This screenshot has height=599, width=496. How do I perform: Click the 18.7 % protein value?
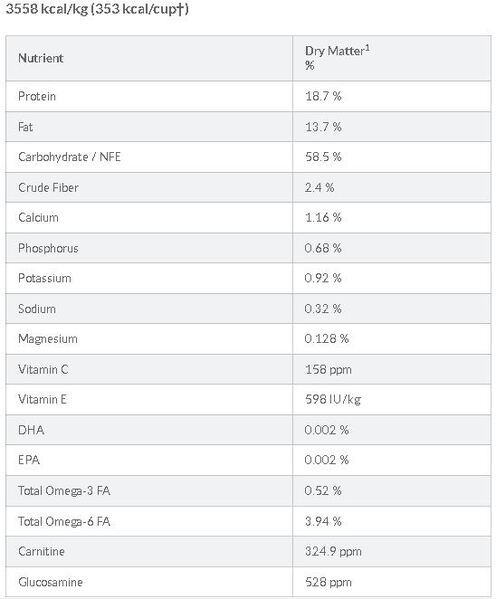click(x=323, y=96)
